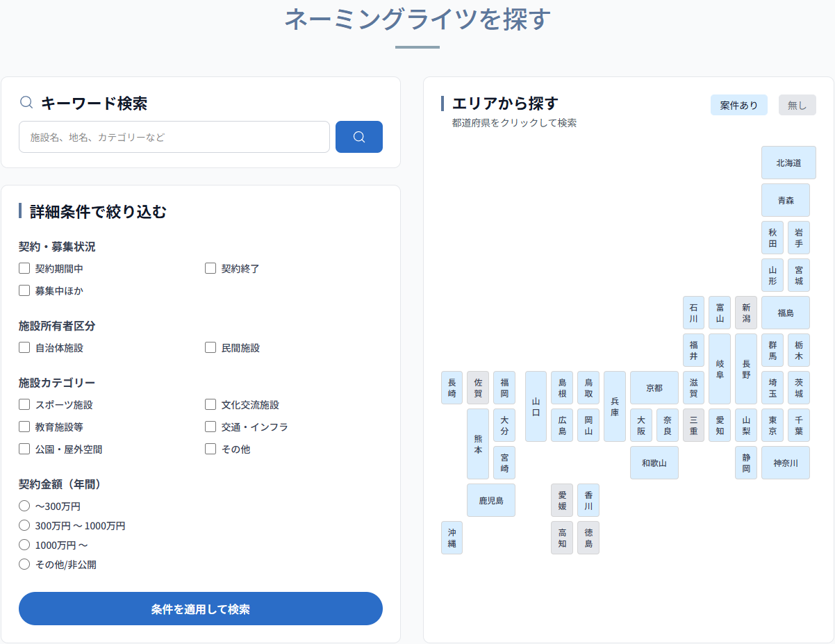This screenshot has height=644, width=835.
Task: Toggle the 文化交流施設 checkbox
Action: 210,404
